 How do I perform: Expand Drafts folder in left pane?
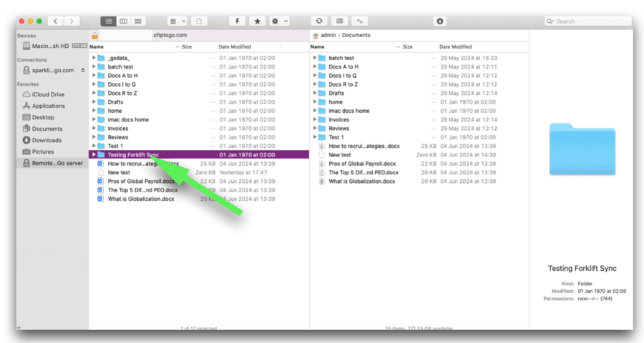94,101
